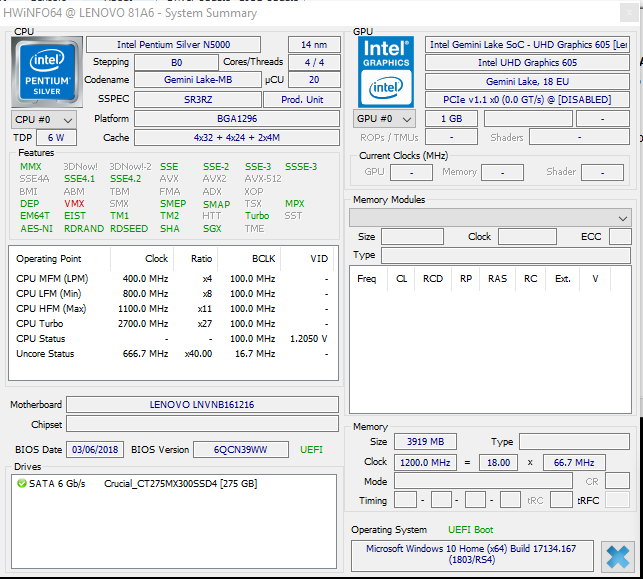Click the Intel UHD Graphics 605 field
This screenshot has width=643, height=579.
point(527,63)
